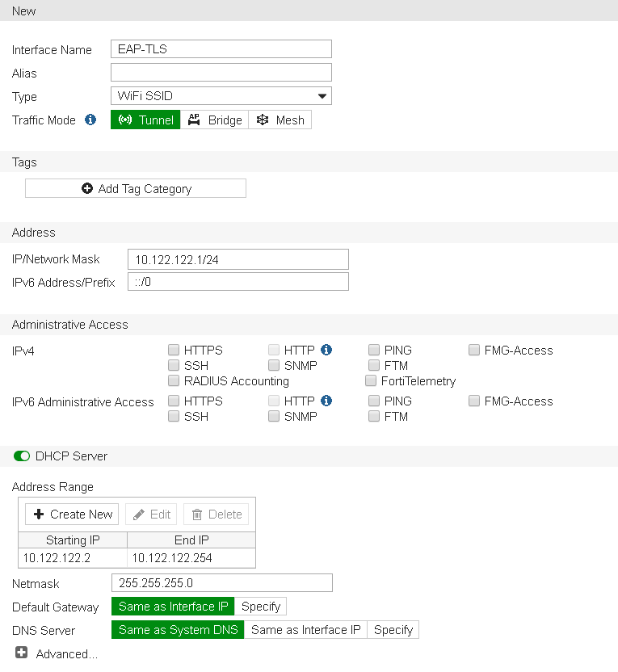
Task: Click the Traffic Mode info icon
Action: pyautogui.click(x=91, y=120)
